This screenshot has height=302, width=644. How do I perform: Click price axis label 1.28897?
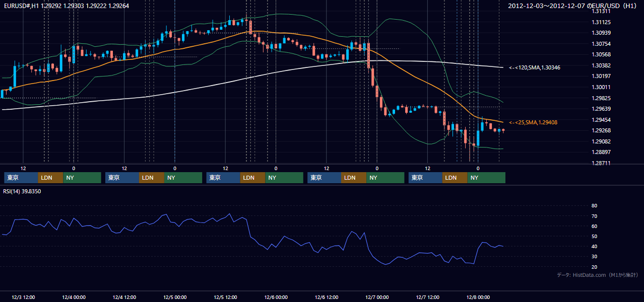pyautogui.click(x=601, y=152)
